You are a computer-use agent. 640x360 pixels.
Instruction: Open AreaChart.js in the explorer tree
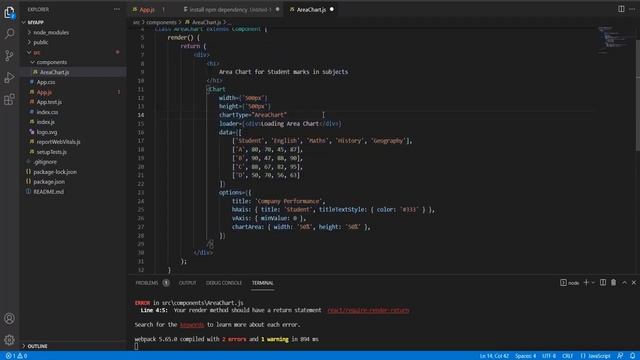pyautogui.click(x=55, y=72)
